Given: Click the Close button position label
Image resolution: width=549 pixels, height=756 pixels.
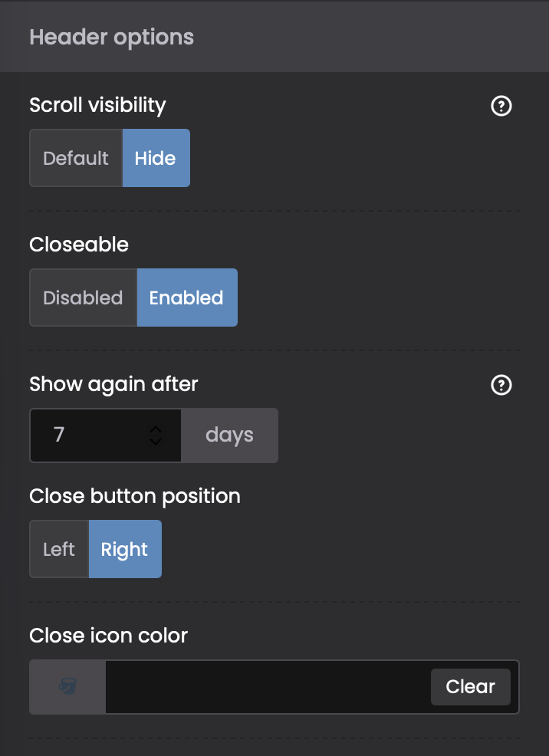Looking at the screenshot, I should point(135,496).
